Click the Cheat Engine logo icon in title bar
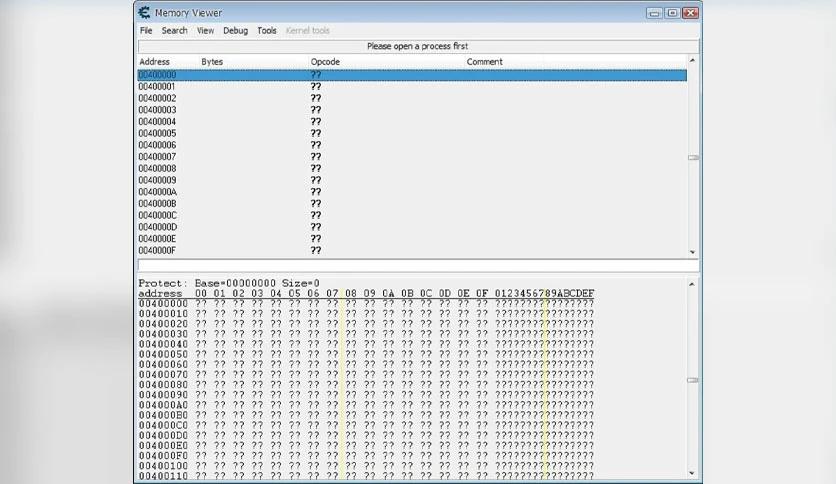The image size is (836, 484). 144,12
